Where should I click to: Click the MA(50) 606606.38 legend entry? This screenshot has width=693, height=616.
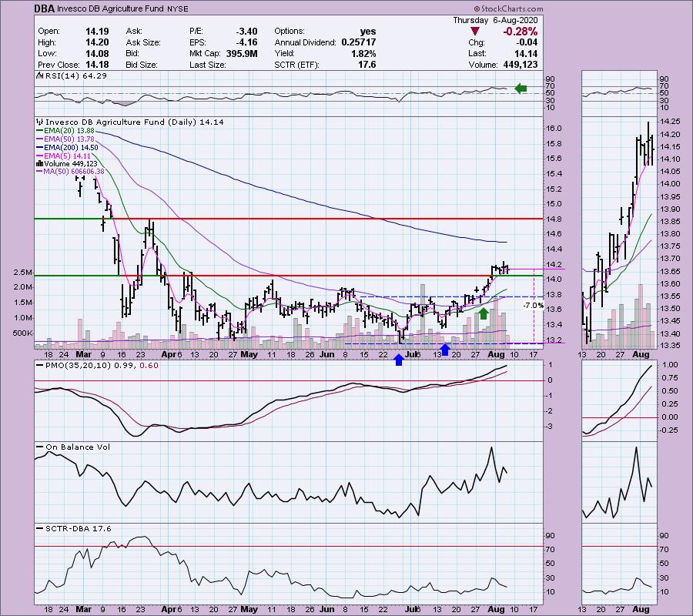(x=74, y=172)
